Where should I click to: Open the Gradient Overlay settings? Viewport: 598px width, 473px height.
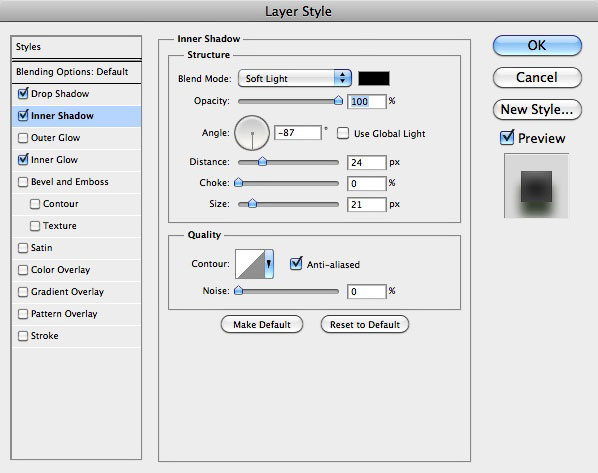67,292
